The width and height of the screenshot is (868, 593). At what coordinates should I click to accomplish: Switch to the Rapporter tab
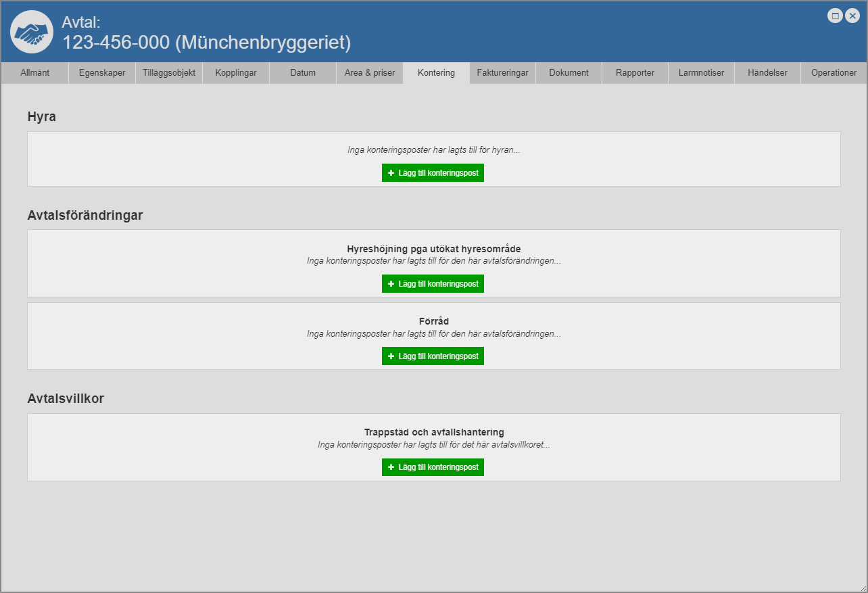point(635,73)
